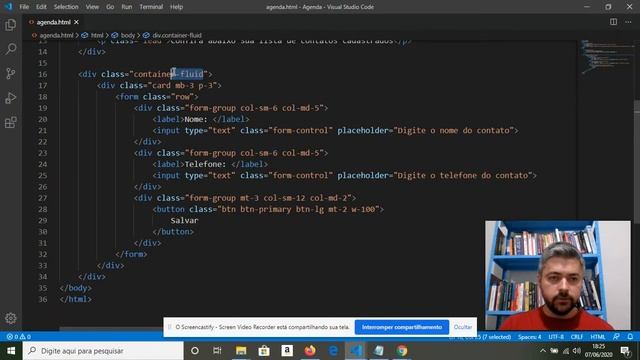640x360 pixels.
Task: Open the Explorer view in activity bar
Action: 11,25
